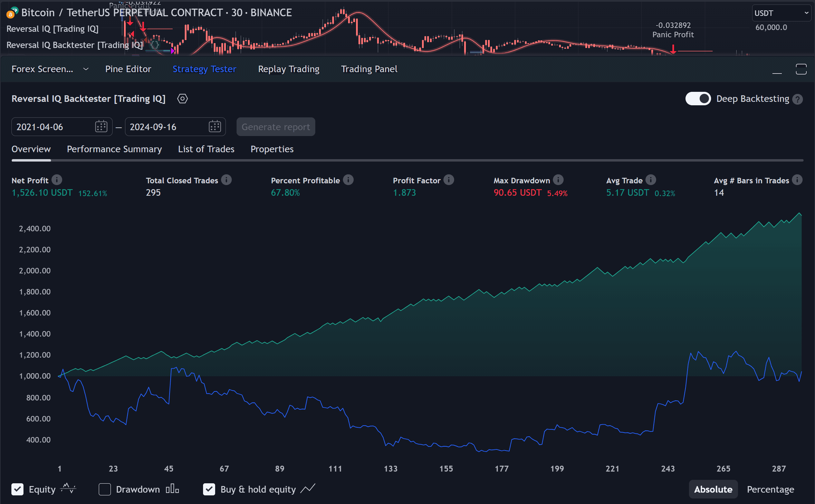Open the Properties tab
Image resolution: width=815 pixels, height=504 pixels.
tap(272, 149)
